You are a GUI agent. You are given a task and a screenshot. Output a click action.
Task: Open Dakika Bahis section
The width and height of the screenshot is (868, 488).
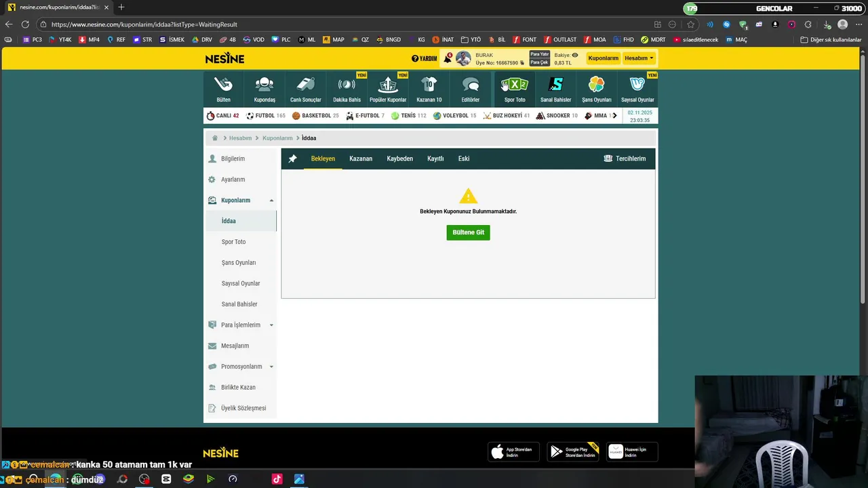(x=347, y=89)
